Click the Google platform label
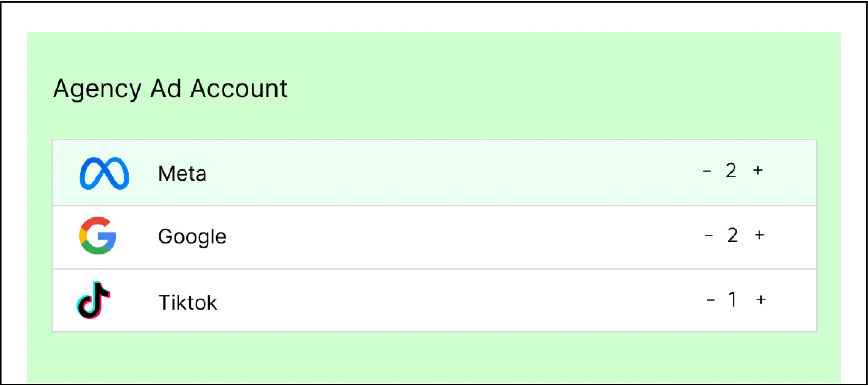 pos(192,237)
